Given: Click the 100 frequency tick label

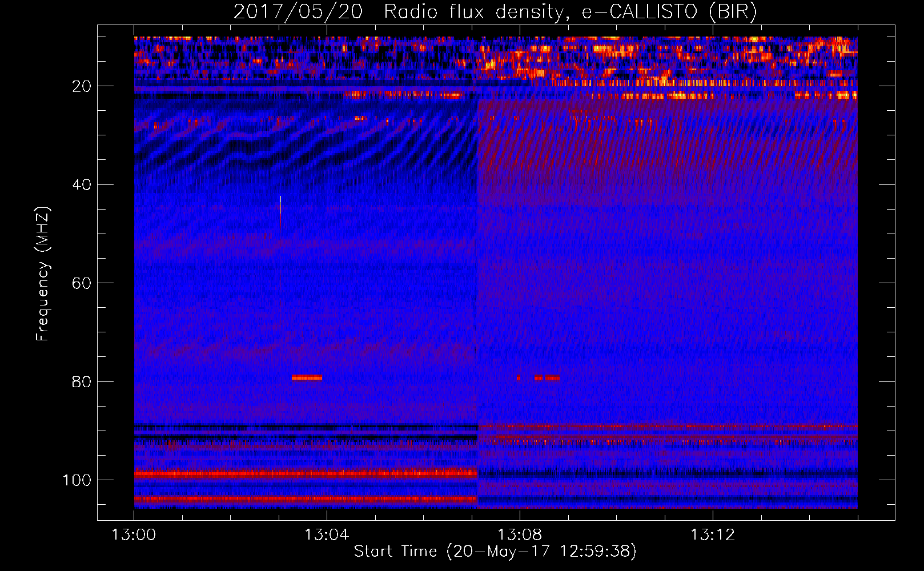Looking at the screenshot, I should pos(77,480).
